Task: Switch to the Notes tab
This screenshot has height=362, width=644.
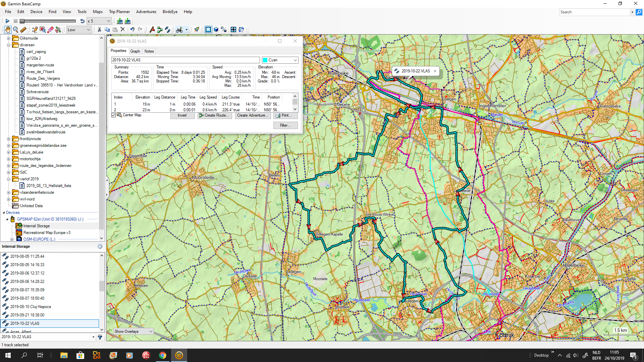Action: 149,51
